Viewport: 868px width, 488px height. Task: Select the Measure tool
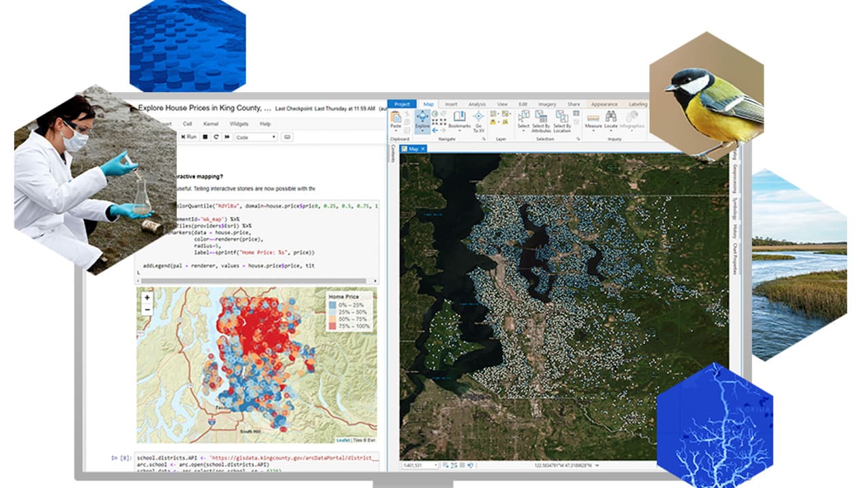coord(593,119)
